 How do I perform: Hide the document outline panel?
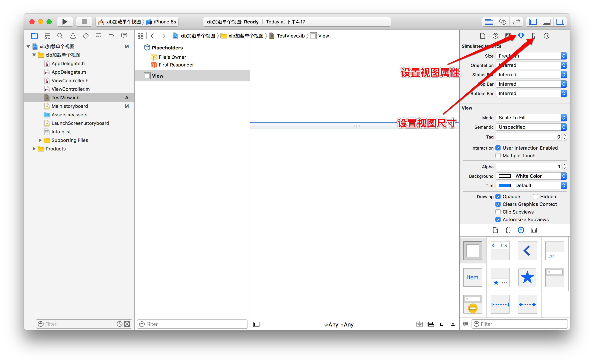click(256, 324)
